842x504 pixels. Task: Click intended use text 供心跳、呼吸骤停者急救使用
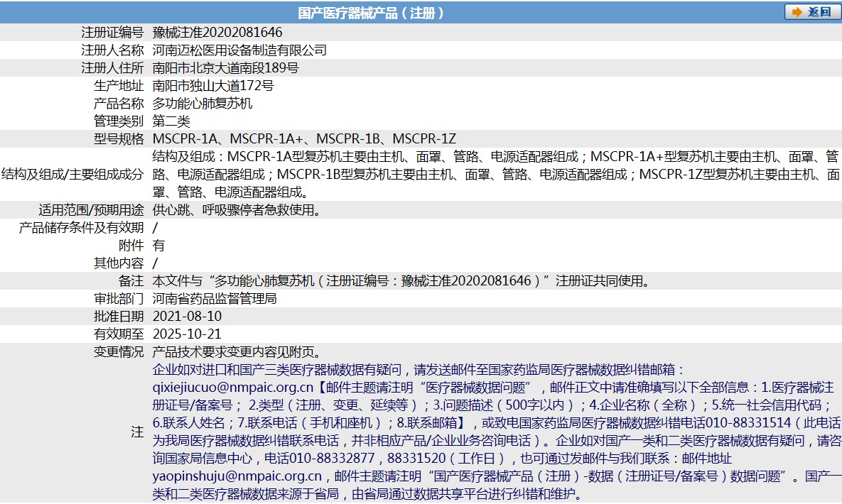[x=236, y=210]
